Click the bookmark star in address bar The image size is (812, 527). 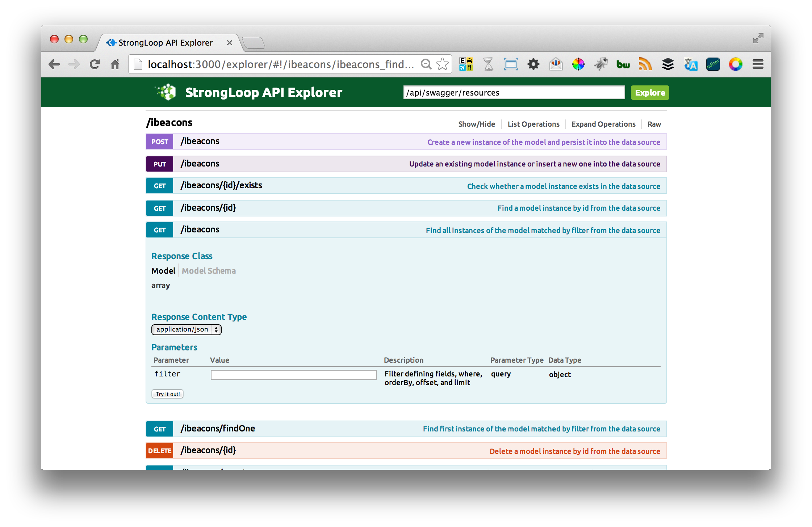pyautogui.click(x=442, y=64)
